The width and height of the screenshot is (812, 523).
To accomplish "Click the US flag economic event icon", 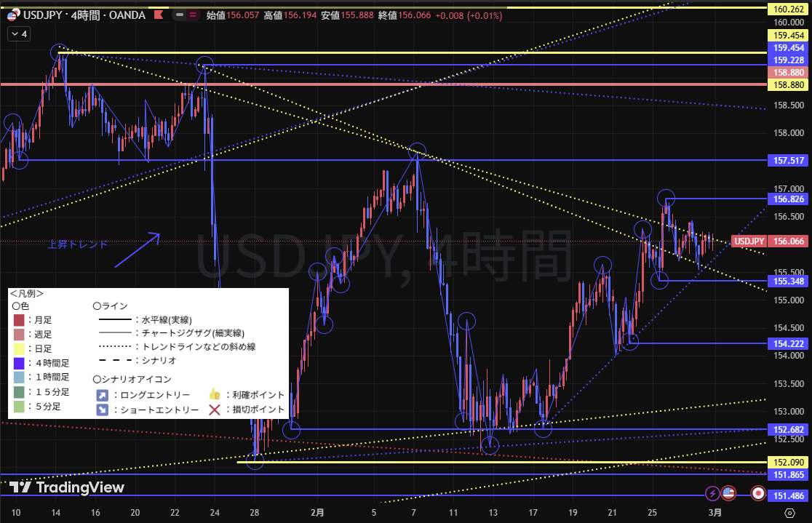I will coord(728,493).
